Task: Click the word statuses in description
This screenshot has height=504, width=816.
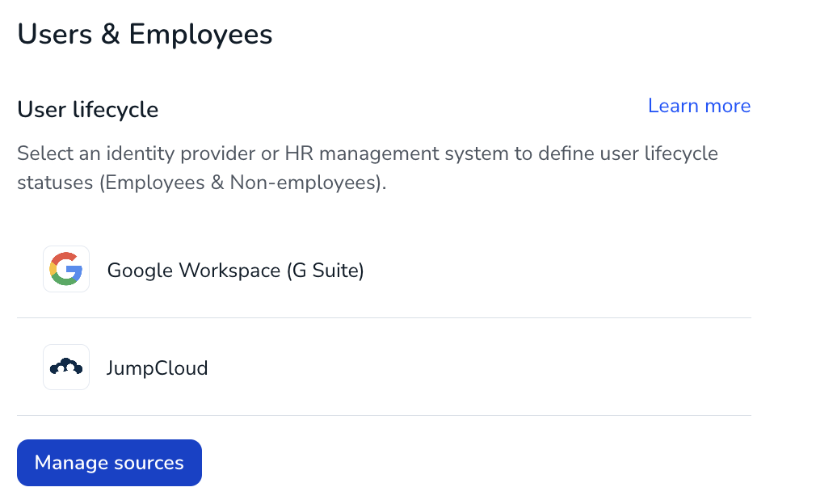Action: [55, 183]
